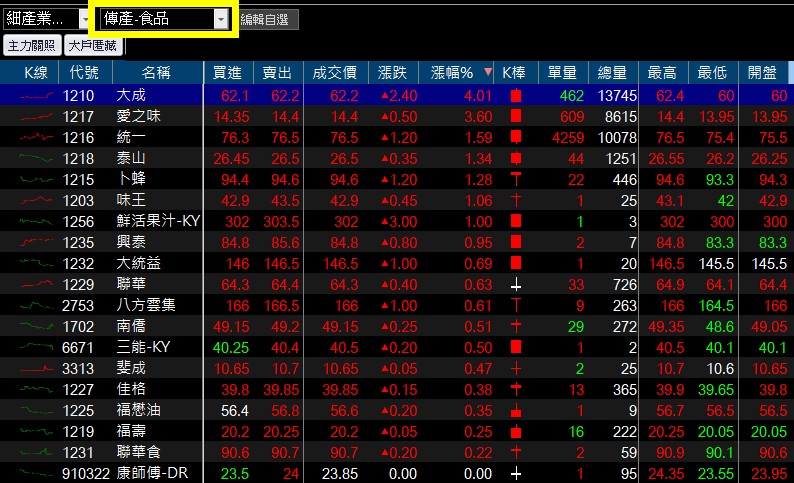
Task: Click 大成 change percent 4.01
Action: click(x=478, y=96)
